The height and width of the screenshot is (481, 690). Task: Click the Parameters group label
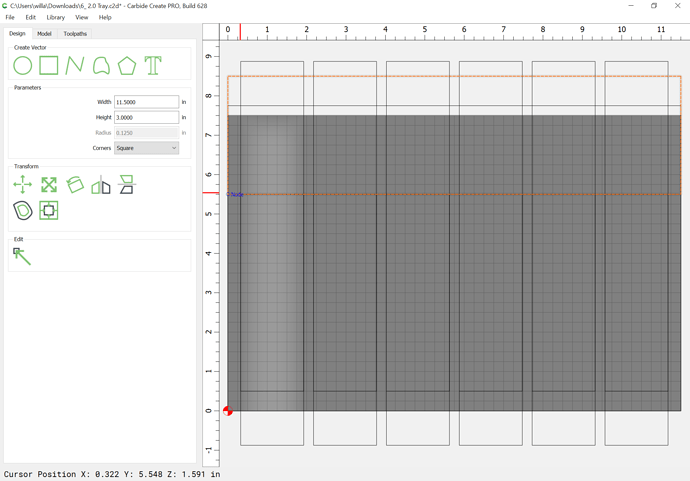click(27, 88)
